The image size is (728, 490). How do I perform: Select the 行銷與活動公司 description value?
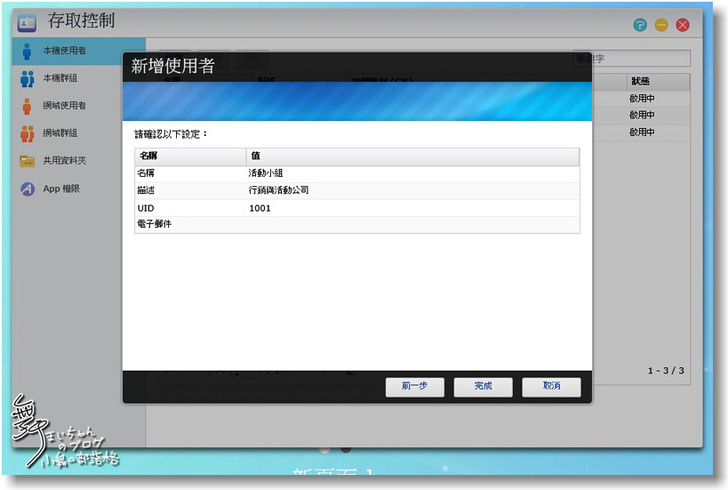279,190
